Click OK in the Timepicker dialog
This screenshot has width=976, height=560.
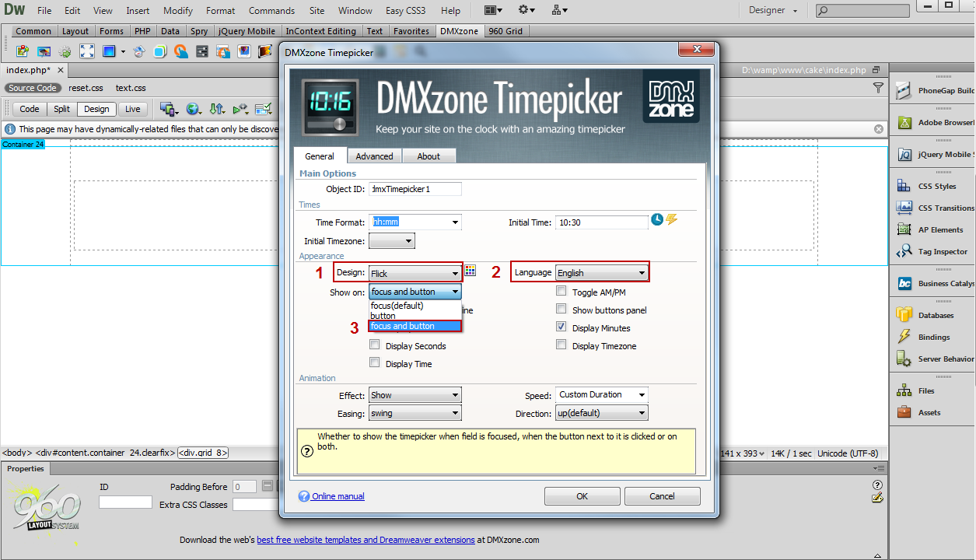[582, 495]
